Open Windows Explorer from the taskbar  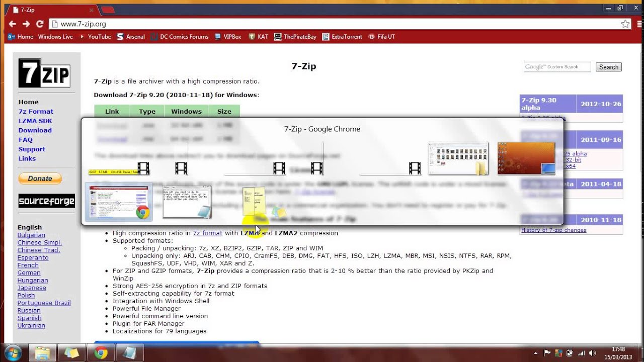point(42,353)
